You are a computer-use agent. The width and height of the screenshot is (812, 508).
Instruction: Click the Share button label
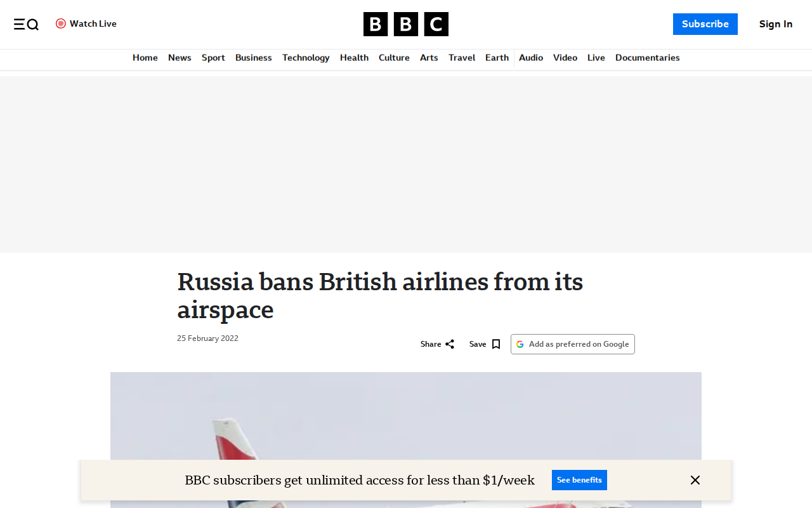pyautogui.click(x=431, y=344)
